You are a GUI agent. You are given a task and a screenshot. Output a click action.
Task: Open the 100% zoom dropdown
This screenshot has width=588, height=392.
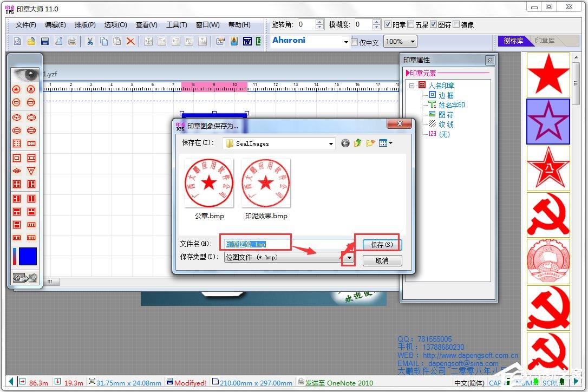413,41
